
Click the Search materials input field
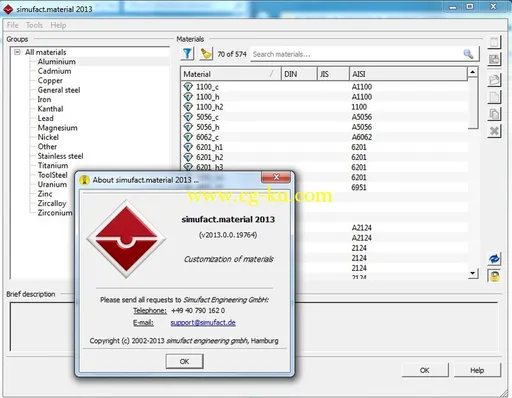pyautogui.click(x=357, y=54)
